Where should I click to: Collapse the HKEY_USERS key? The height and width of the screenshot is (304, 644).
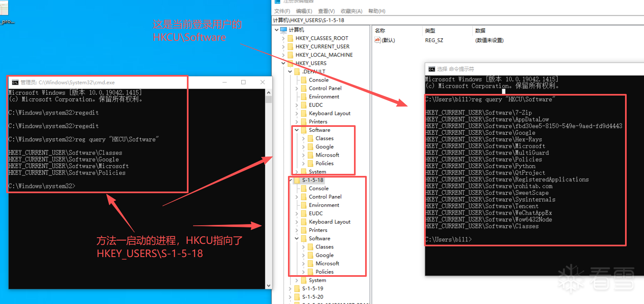[x=283, y=63]
